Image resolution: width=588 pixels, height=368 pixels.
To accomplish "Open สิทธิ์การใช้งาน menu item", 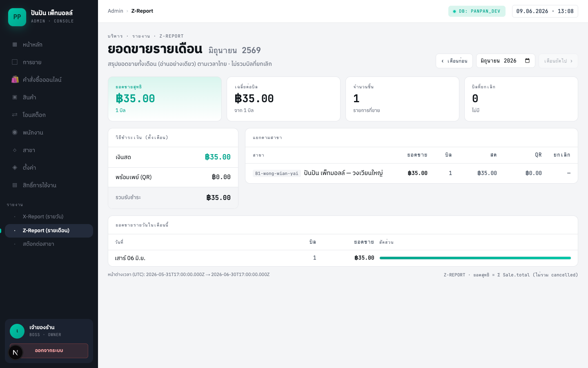I will pos(49,185).
